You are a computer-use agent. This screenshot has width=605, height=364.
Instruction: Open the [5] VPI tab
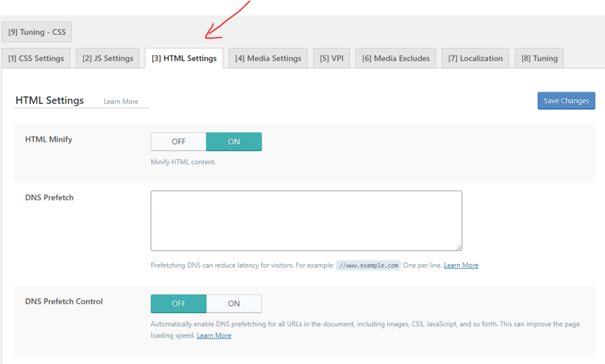[331, 58]
